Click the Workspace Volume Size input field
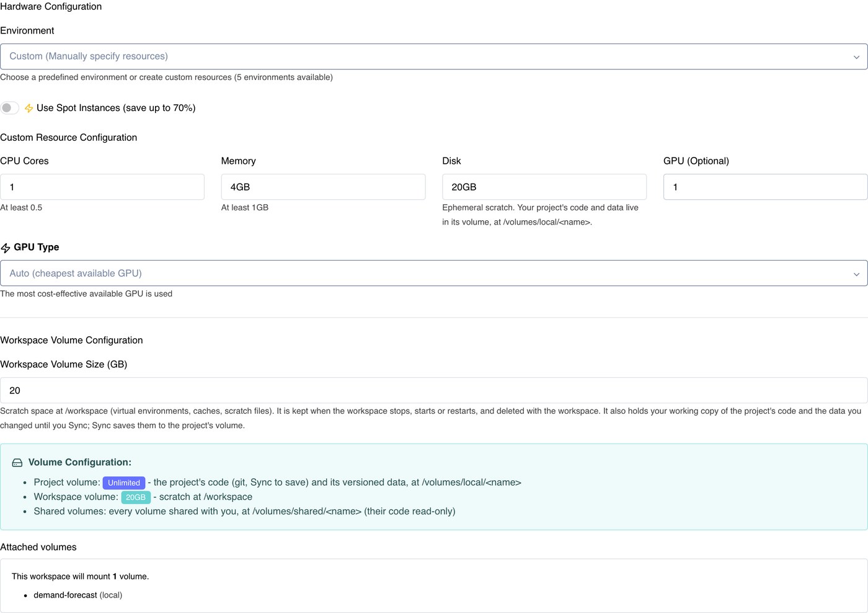 (434, 390)
